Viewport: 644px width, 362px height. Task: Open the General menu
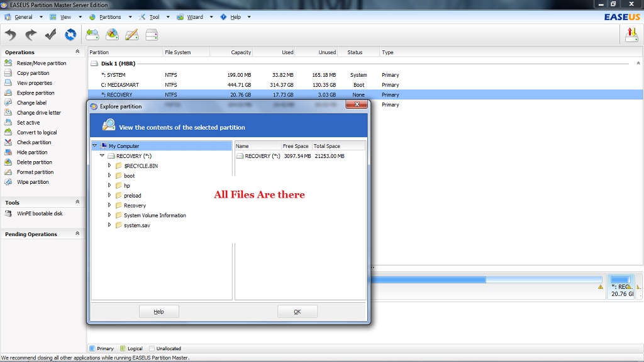pyautogui.click(x=23, y=17)
